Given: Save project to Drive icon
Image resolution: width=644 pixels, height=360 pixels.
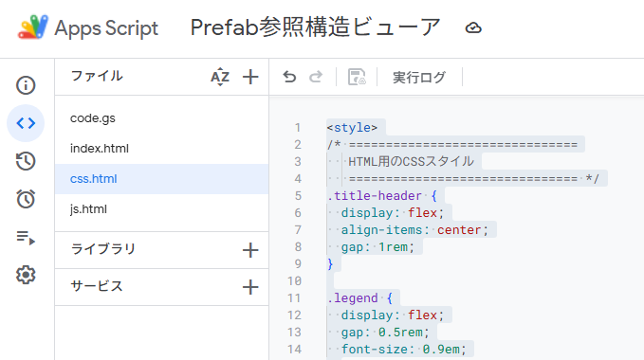Looking at the screenshot, I should pyautogui.click(x=357, y=77).
